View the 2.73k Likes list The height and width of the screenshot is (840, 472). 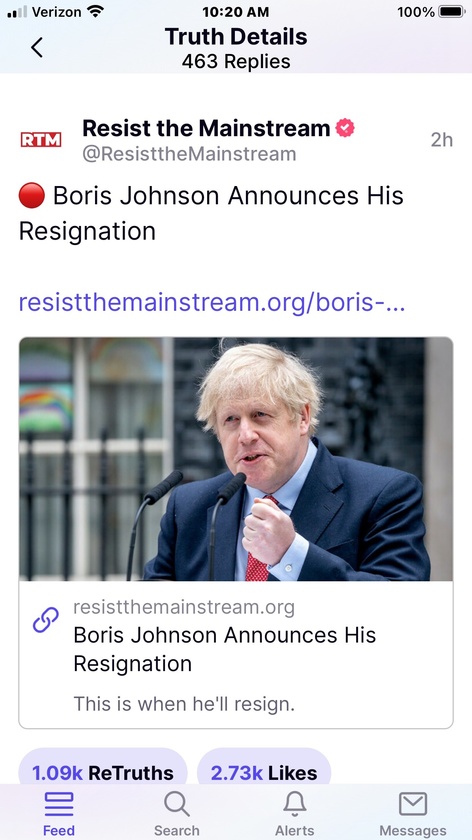tap(264, 772)
